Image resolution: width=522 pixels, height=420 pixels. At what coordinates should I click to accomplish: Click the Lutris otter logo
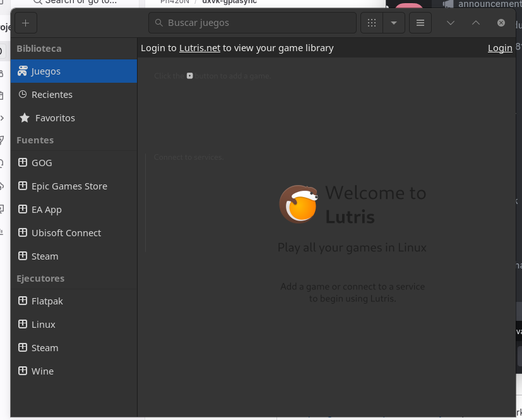pyautogui.click(x=299, y=204)
